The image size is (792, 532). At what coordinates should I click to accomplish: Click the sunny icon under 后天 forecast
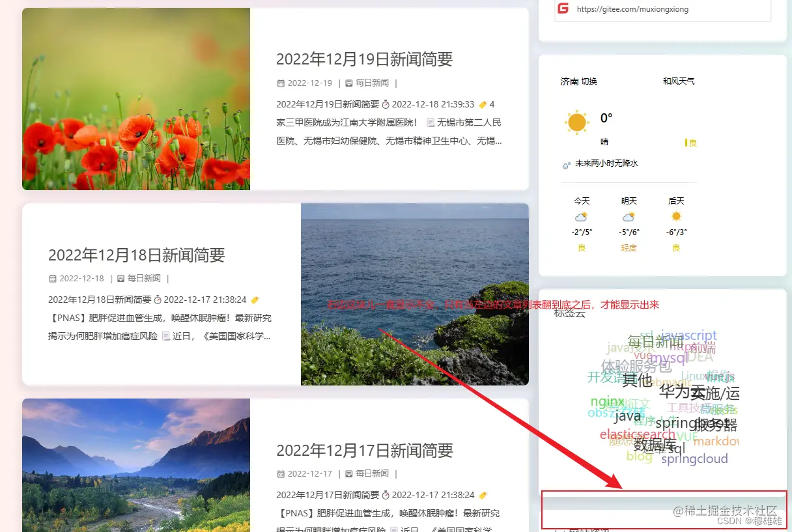676,216
